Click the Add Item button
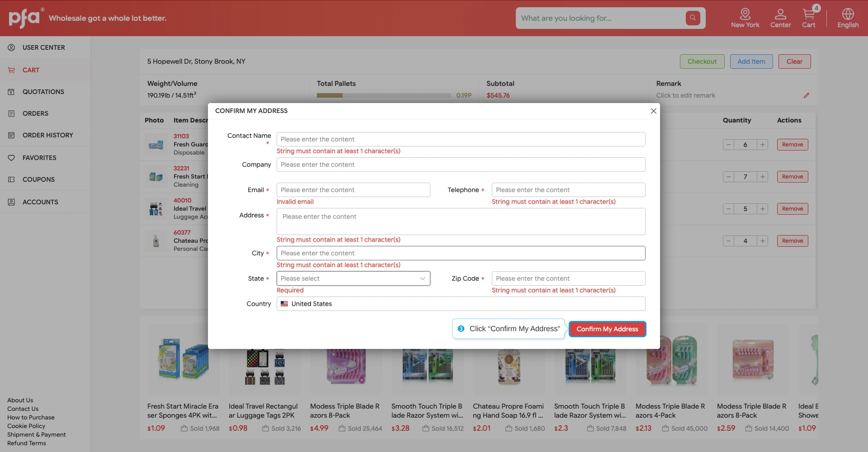Viewport: 868px width, 452px height. coord(751,61)
